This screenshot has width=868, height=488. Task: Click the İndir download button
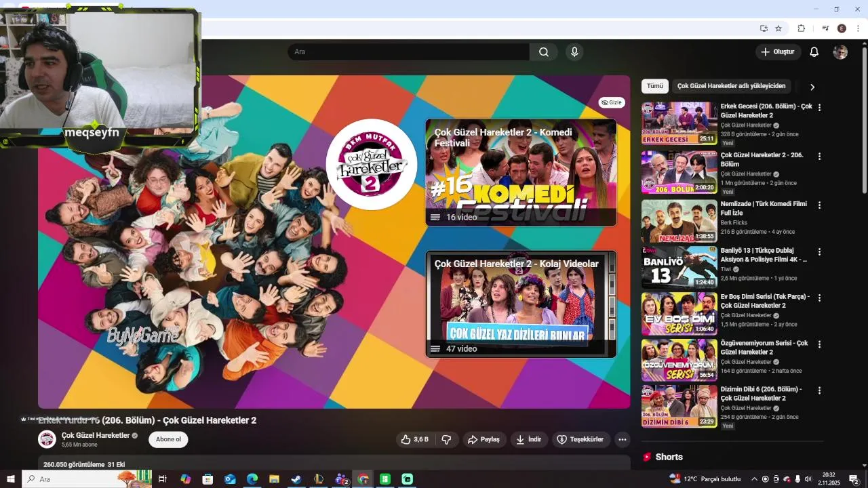tap(529, 439)
